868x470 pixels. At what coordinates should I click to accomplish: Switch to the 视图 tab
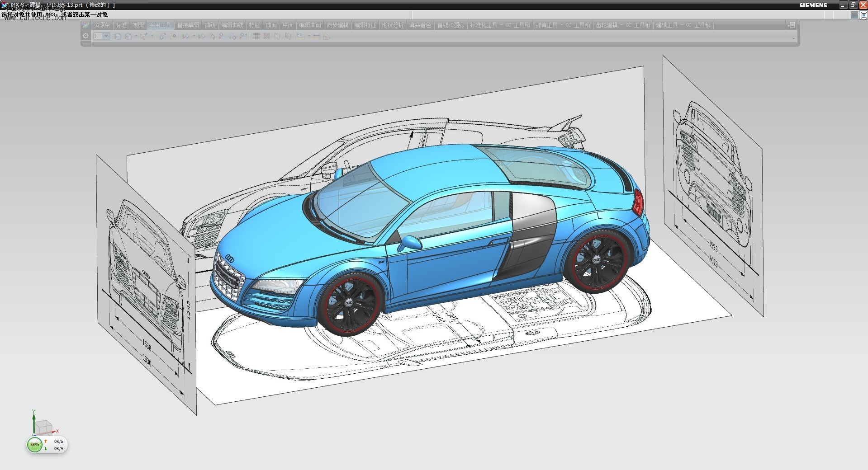click(x=138, y=25)
